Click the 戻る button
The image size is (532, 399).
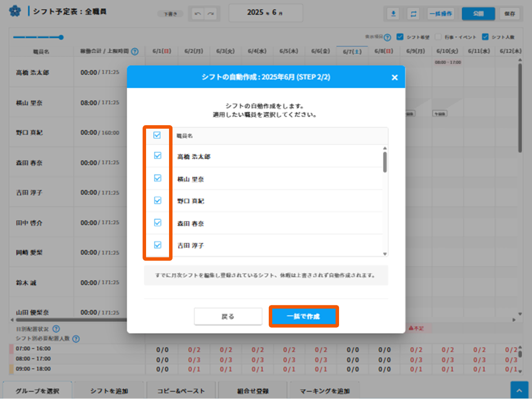228,317
